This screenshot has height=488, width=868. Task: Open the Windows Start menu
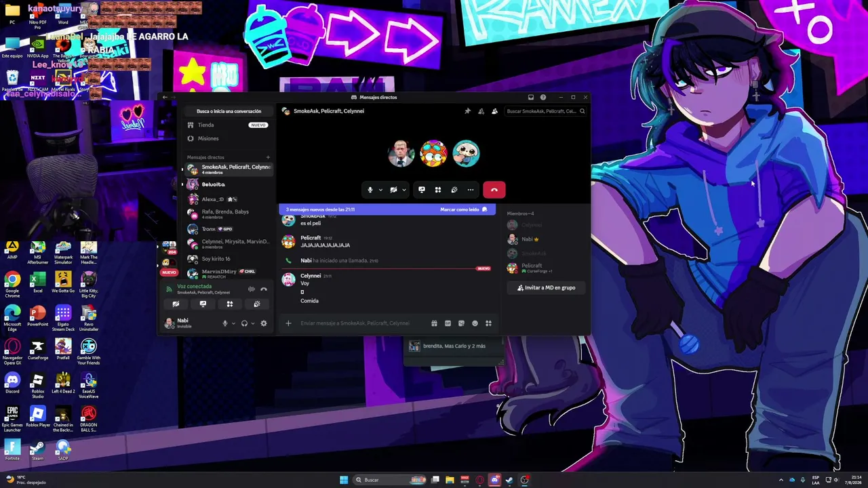coord(344,480)
